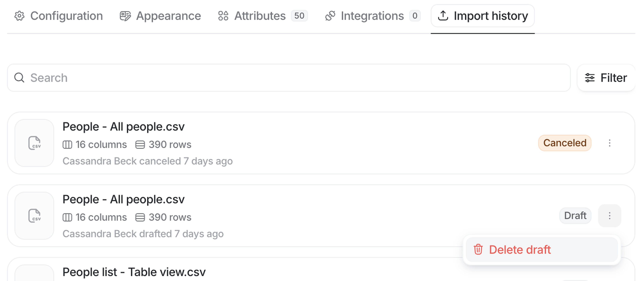This screenshot has height=281, width=644.
Task: Open options menu for the Canceled import
Action: pos(609,143)
